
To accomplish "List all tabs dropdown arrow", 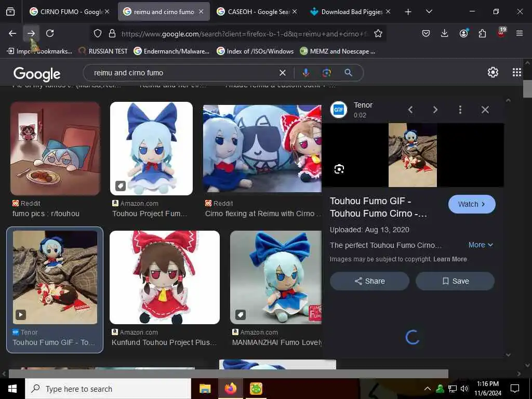I will (x=429, y=12).
